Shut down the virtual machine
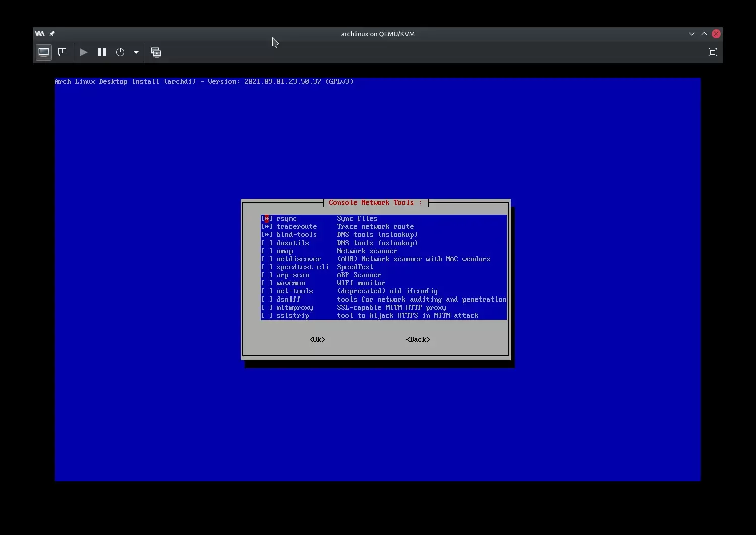 coord(120,52)
